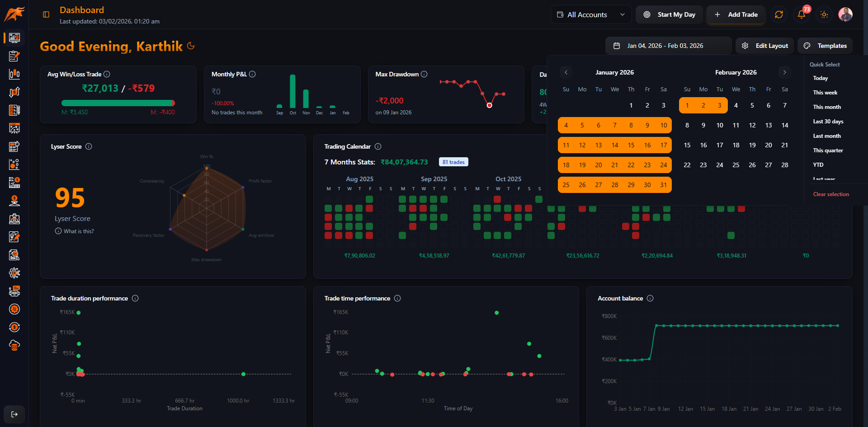The image size is (868, 427).
Task: Log out using the exit icon at sidebar bottom
Action: pyautogui.click(x=14, y=414)
